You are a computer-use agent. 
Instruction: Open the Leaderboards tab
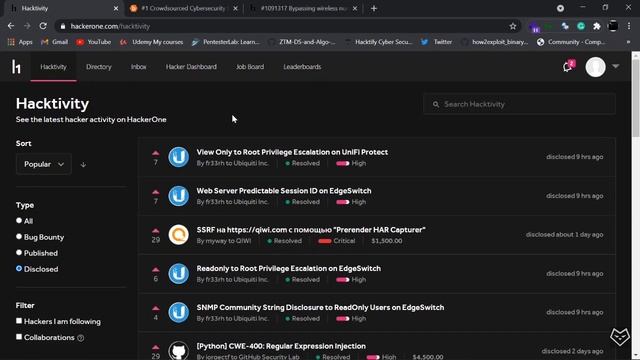point(302,67)
